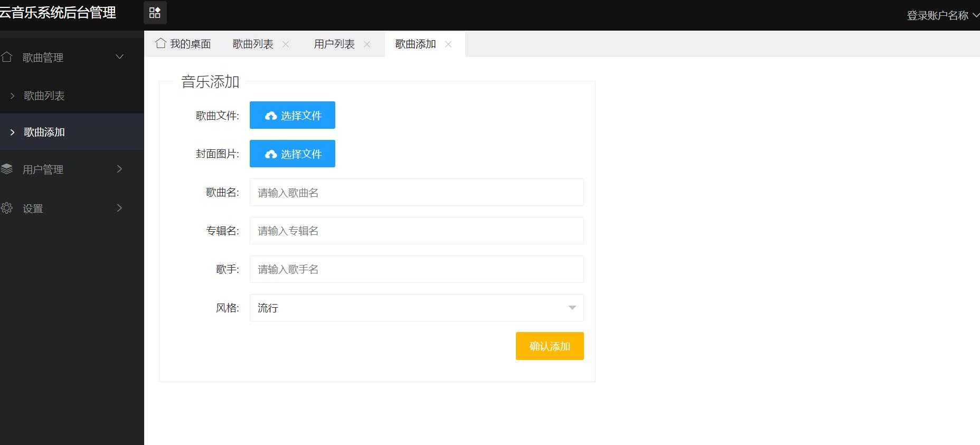This screenshot has width=980, height=445.
Task: Switch to 我的桌面 tab
Action: coord(183,44)
